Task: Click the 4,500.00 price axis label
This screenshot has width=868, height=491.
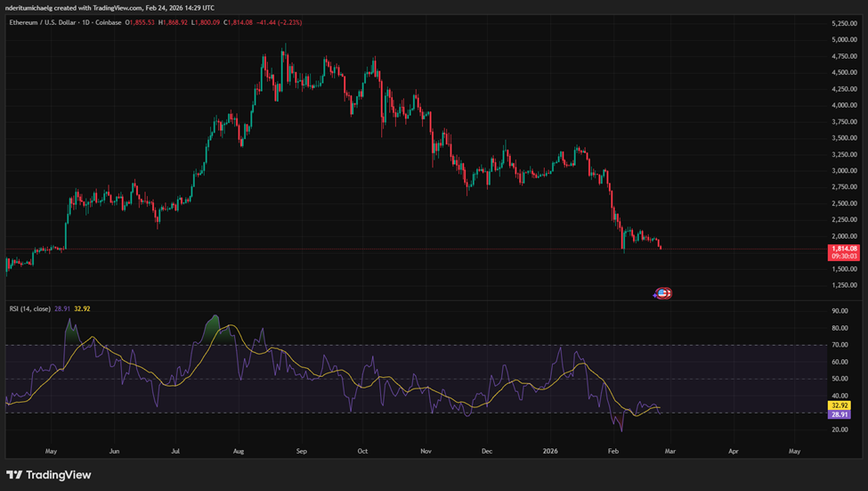Action: pos(844,72)
